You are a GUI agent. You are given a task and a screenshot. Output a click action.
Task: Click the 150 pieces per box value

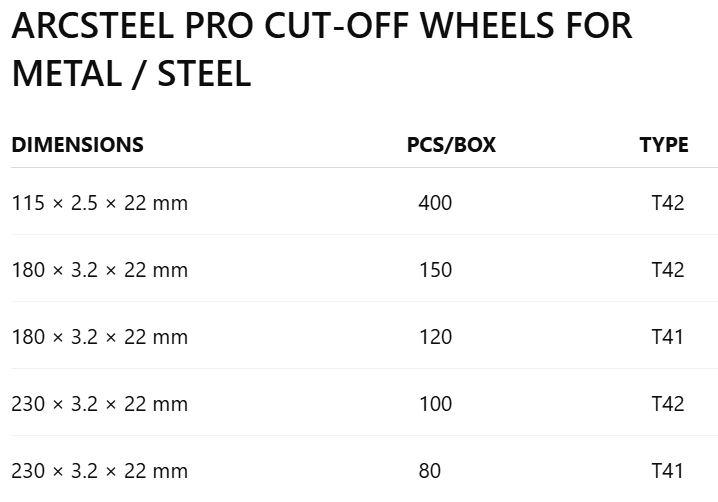[435, 270]
